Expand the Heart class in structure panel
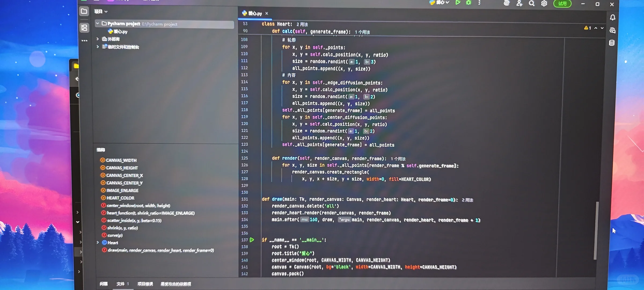 [x=98, y=242]
